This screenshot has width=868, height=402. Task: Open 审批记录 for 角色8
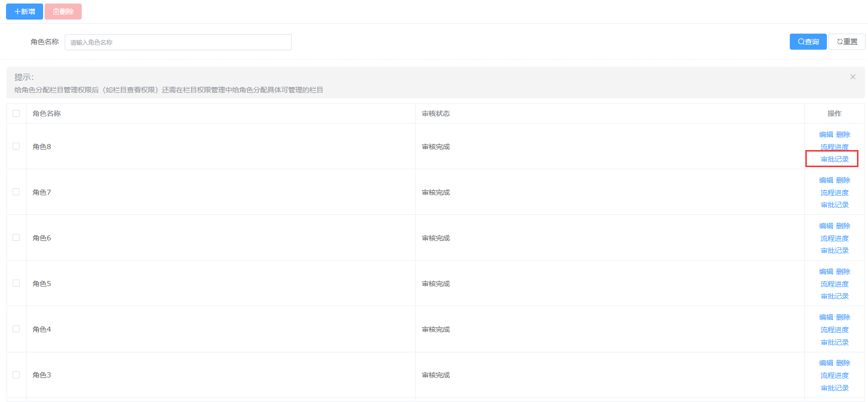point(834,159)
